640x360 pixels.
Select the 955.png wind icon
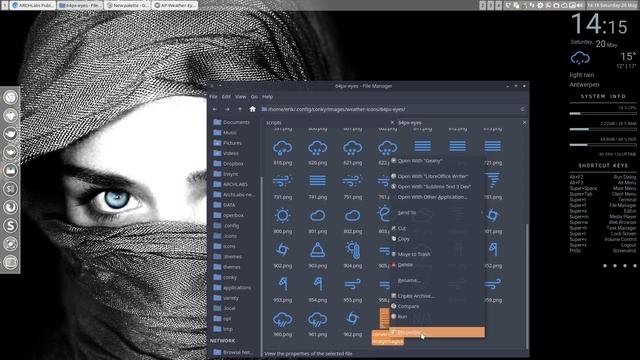353,284
